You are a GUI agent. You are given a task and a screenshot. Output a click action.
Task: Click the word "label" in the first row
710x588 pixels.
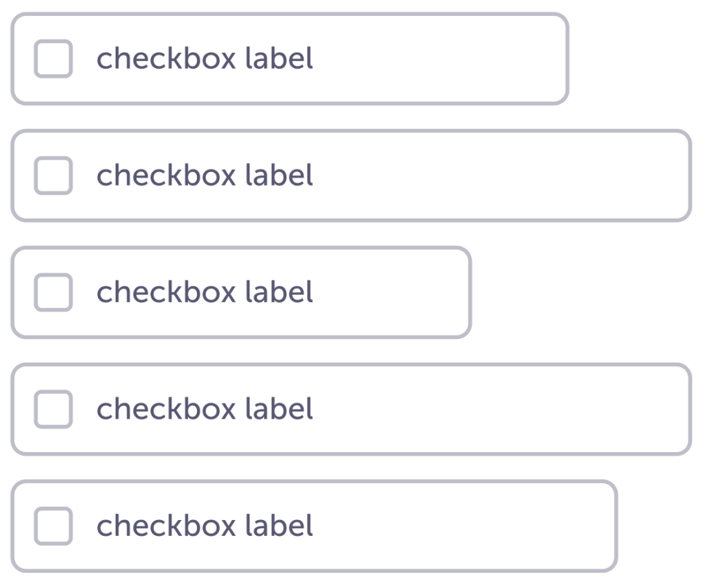279,59
